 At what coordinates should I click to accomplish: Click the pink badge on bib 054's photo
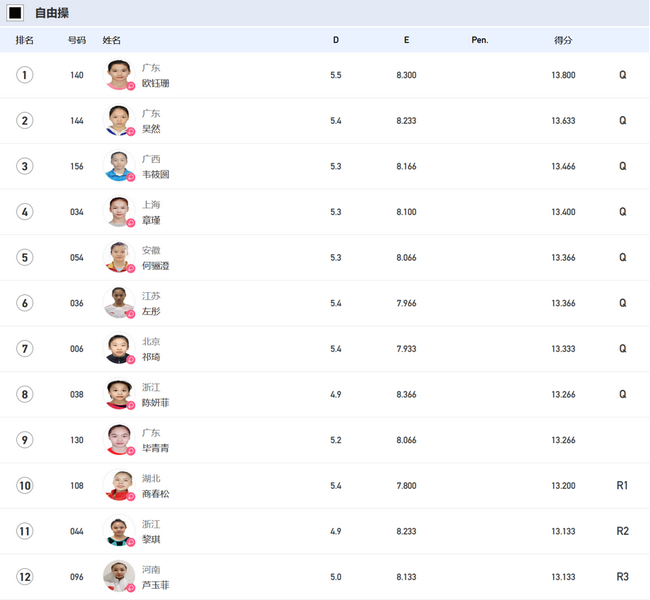click(131, 269)
